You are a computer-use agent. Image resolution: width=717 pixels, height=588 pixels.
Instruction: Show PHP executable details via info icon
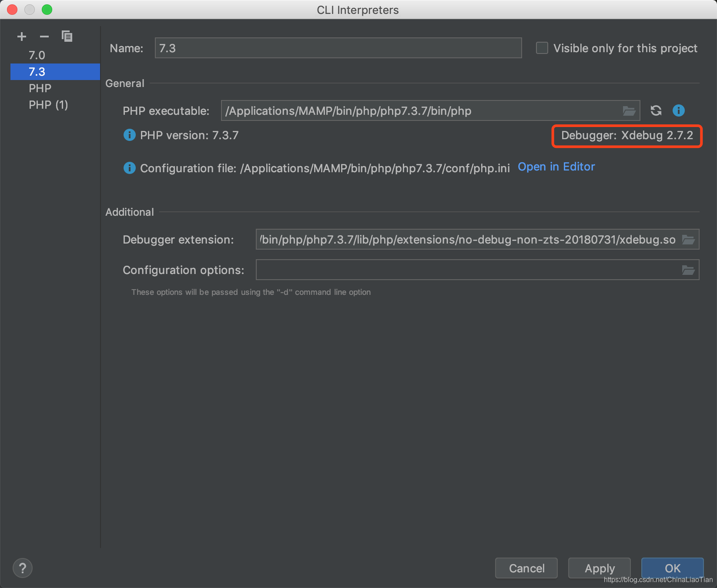click(678, 111)
